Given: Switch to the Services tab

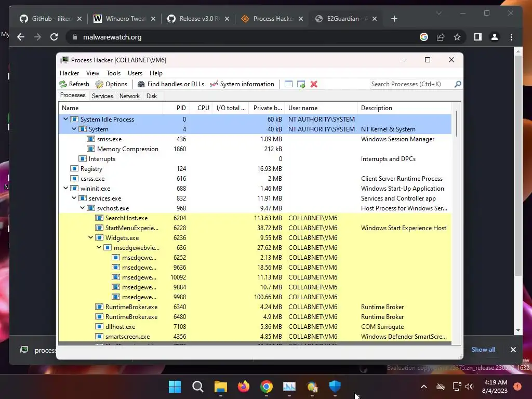Looking at the screenshot, I should (x=102, y=96).
